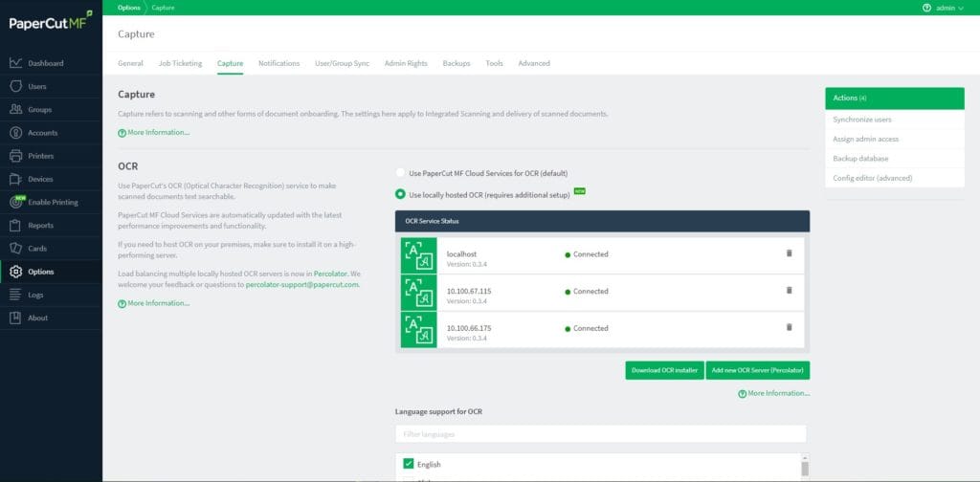980x482 pixels.
Task: Delete the 10.100.66.175 OCR server
Action: pyautogui.click(x=789, y=326)
